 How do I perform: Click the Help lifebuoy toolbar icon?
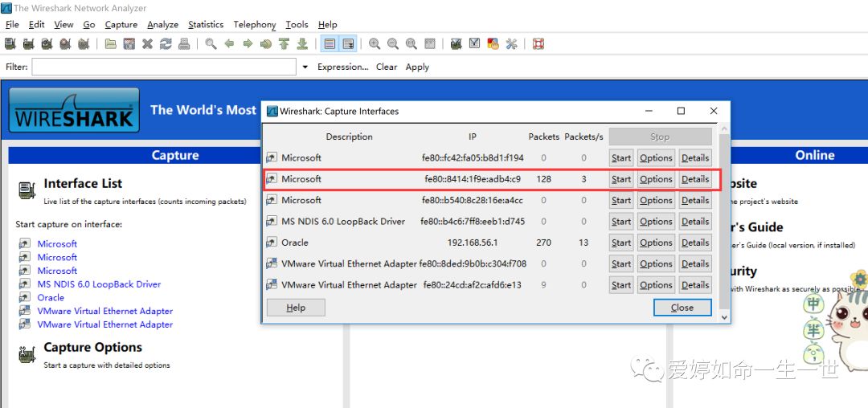tap(538, 43)
